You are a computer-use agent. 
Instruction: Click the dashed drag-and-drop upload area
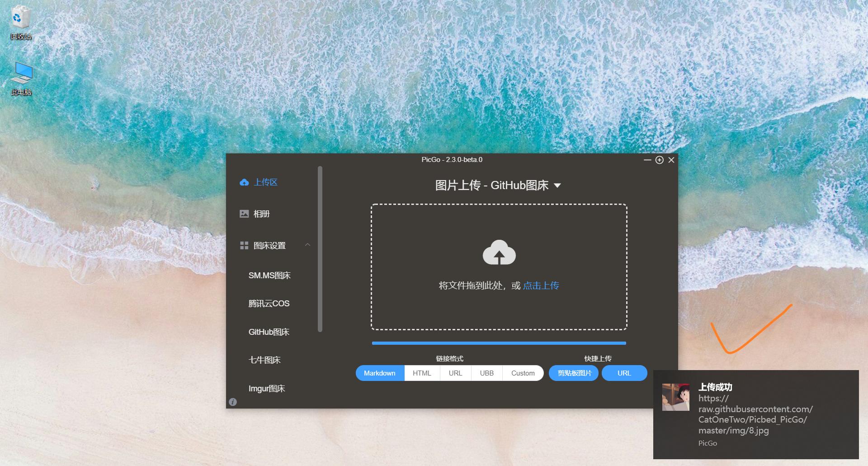click(499, 267)
